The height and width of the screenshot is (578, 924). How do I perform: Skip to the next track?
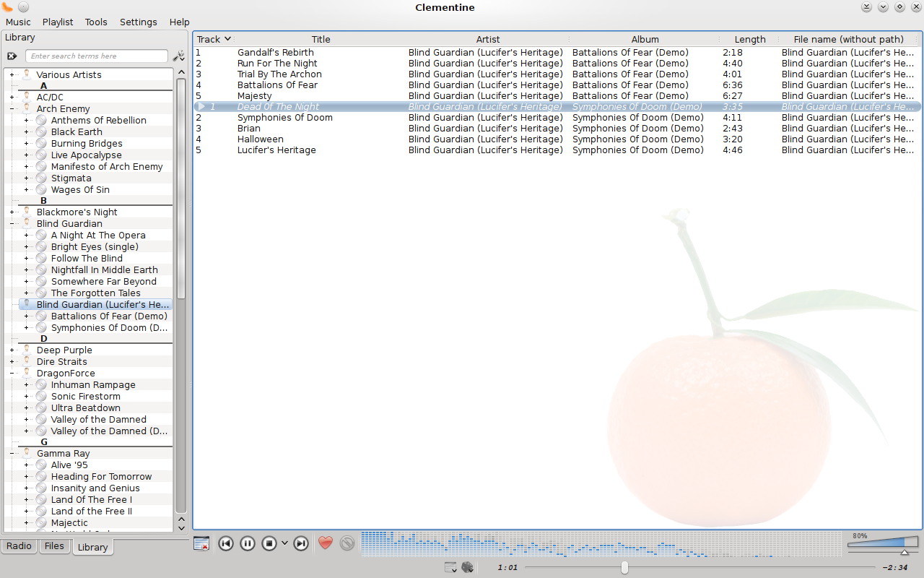click(x=301, y=543)
